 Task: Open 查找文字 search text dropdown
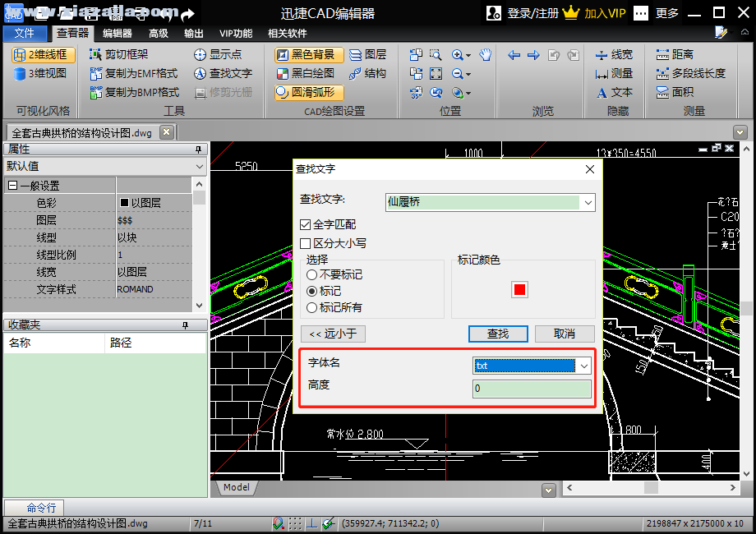click(x=588, y=203)
